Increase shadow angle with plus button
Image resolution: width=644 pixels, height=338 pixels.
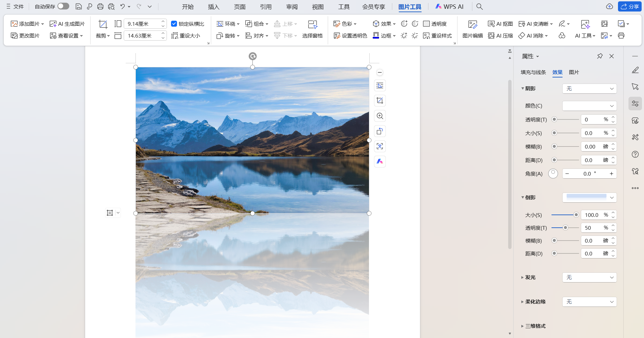pos(611,174)
